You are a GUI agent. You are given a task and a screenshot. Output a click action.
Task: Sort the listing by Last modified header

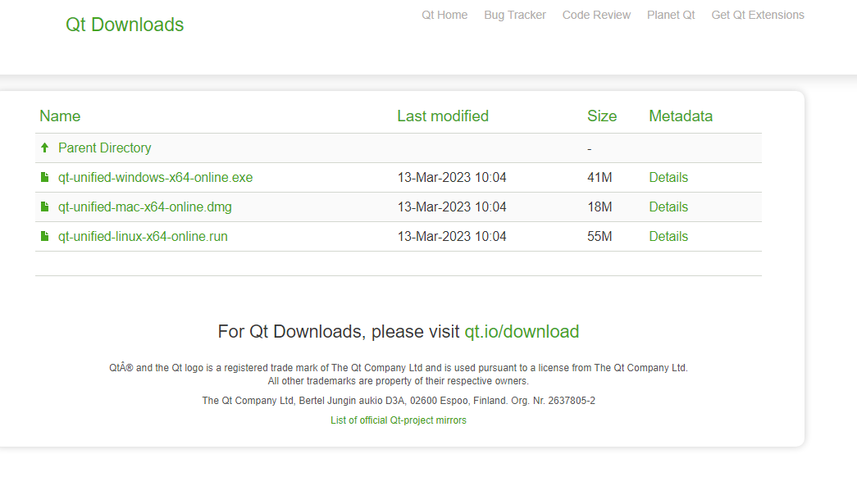(443, 116)
